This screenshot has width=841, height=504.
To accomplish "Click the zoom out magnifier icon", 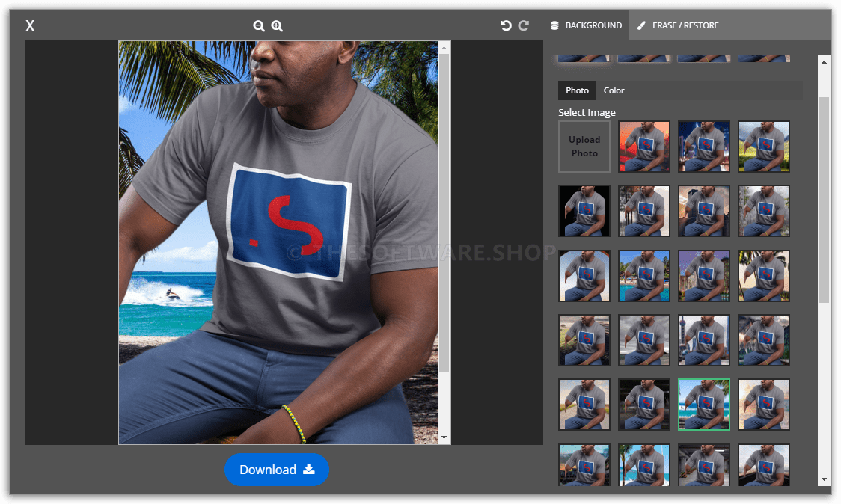I will tap(259, 25).
